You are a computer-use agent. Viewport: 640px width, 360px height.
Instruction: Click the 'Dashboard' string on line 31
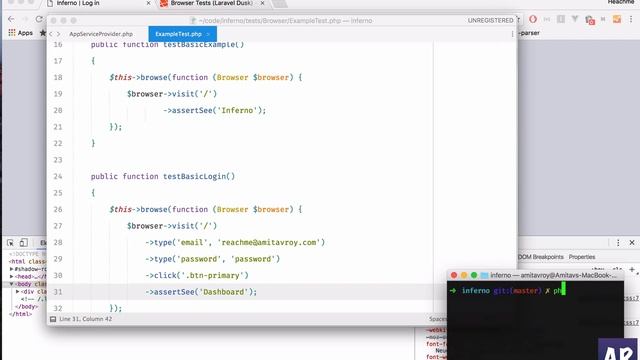[x=224, y=292]
